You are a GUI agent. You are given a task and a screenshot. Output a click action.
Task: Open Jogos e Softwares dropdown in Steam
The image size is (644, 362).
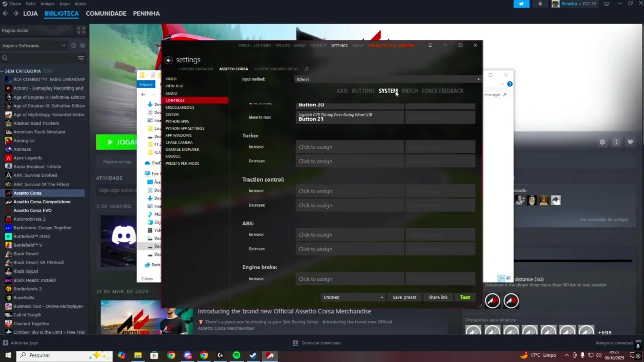click(34, 46)
